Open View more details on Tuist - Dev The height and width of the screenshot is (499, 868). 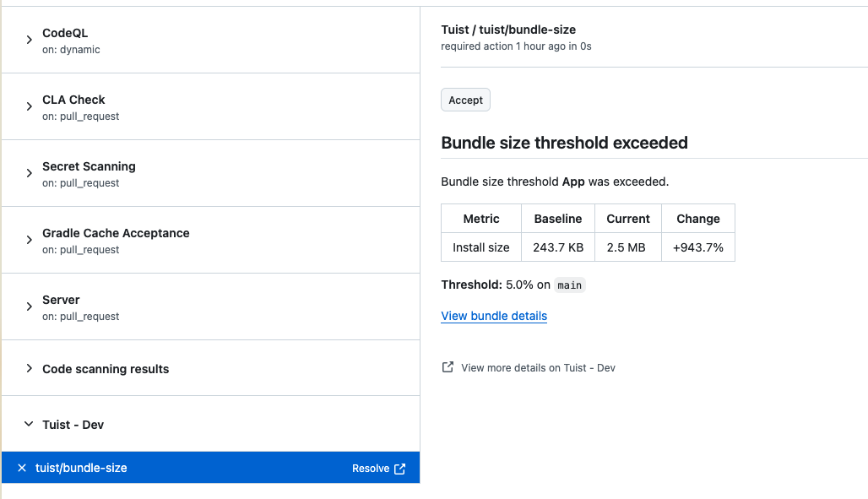coord(538,367)
